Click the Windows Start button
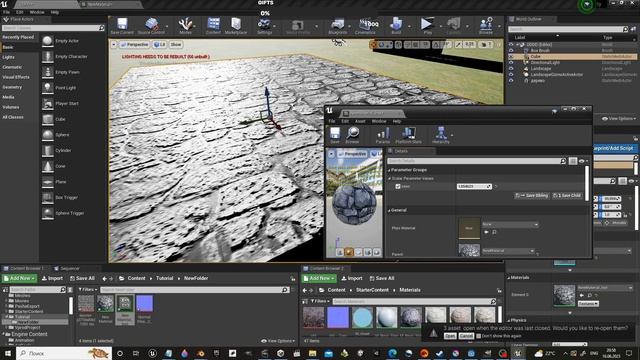640x360 pixels. click(8, 353)
